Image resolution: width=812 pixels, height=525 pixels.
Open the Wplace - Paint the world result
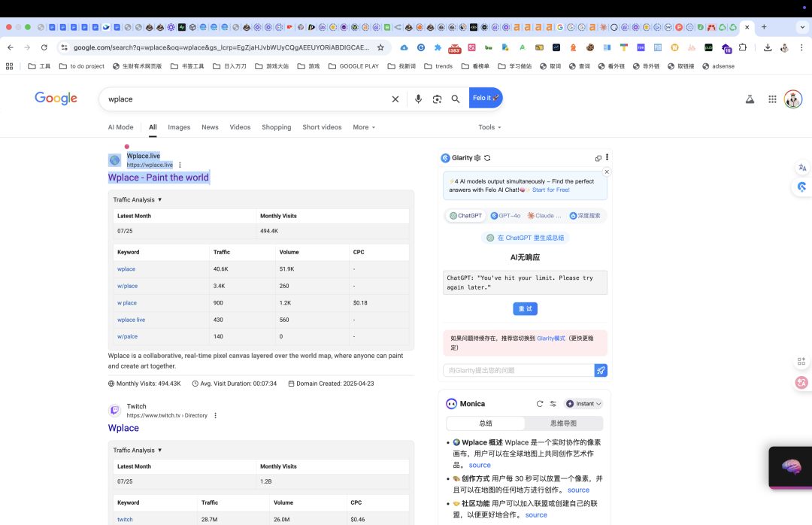[x=159, y=178]
